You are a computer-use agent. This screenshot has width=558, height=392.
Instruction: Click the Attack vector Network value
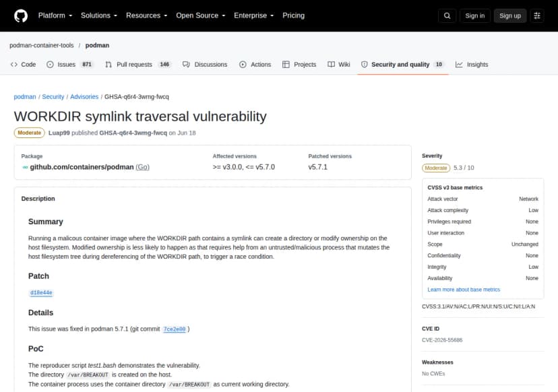click(528, 199)
